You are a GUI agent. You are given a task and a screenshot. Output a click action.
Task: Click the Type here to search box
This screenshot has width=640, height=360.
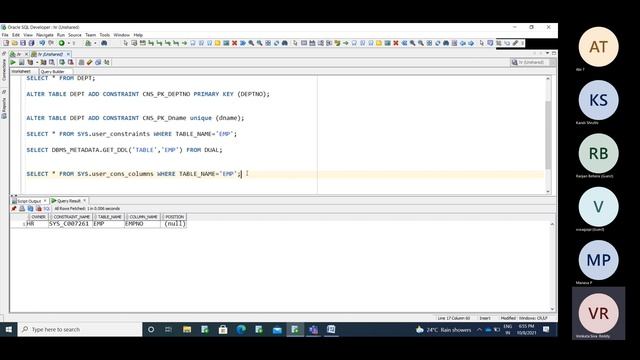(x=80, y=329)
